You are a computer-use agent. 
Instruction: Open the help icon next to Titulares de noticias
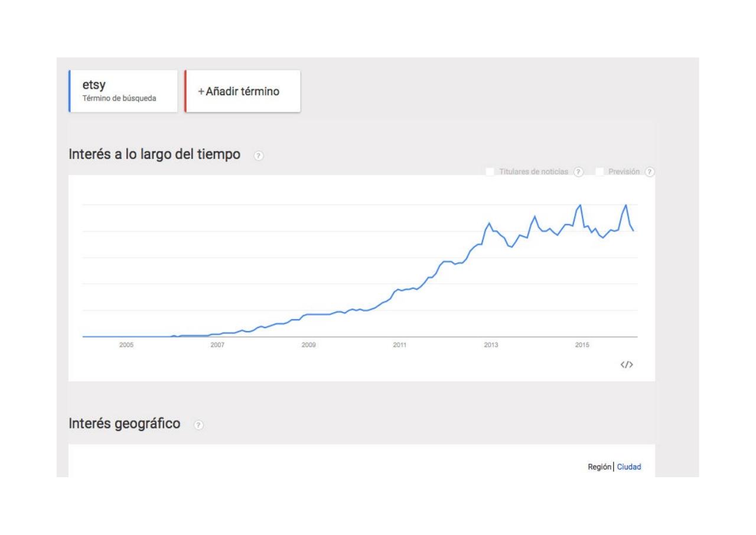point(579,172)
